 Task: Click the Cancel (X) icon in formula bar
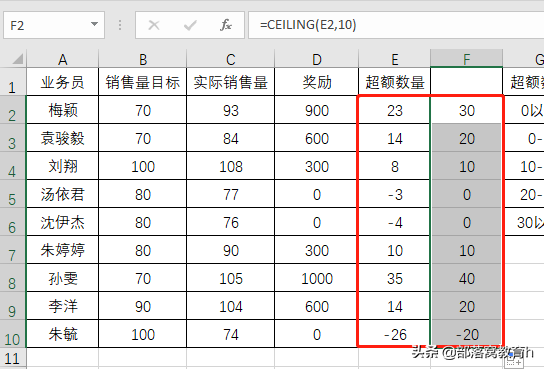154,25
